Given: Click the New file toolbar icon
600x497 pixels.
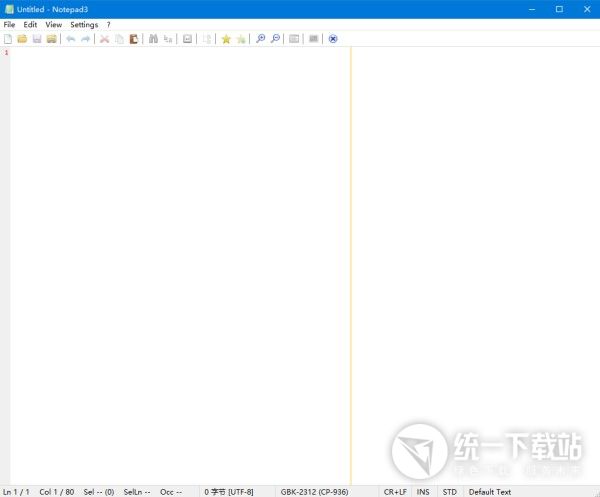Looking at the screenshot, I should pyautogui.click(x=8, y=39).
